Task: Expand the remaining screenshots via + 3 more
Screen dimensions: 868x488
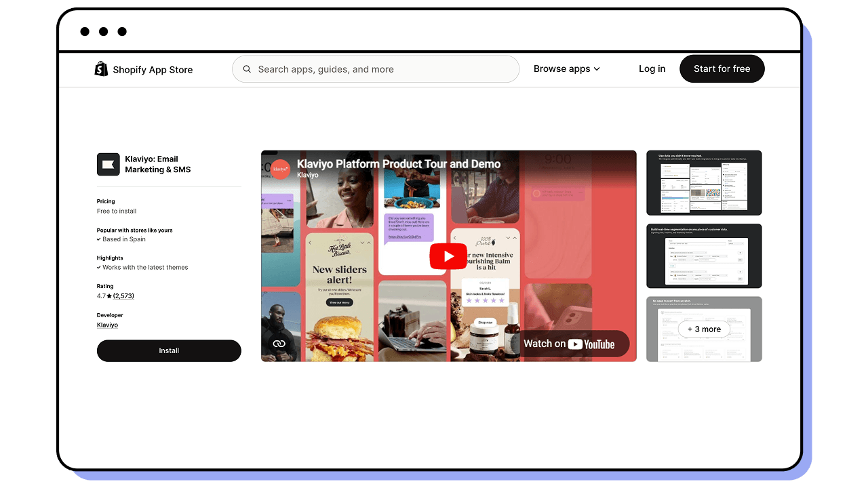Action: coord(704,329)
